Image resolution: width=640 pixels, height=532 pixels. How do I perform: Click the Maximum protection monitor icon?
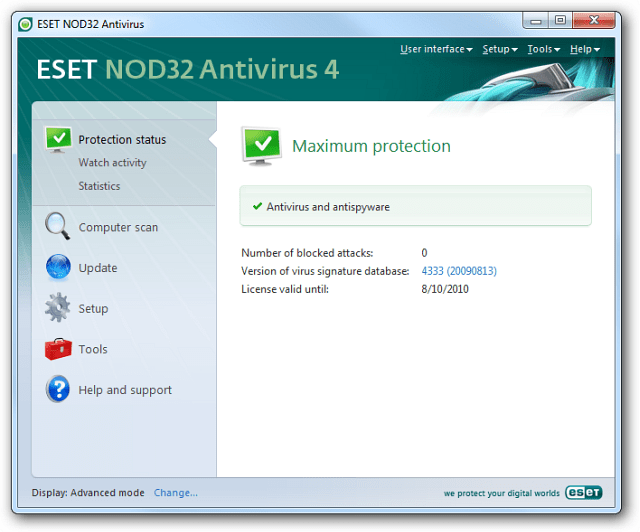262,146
